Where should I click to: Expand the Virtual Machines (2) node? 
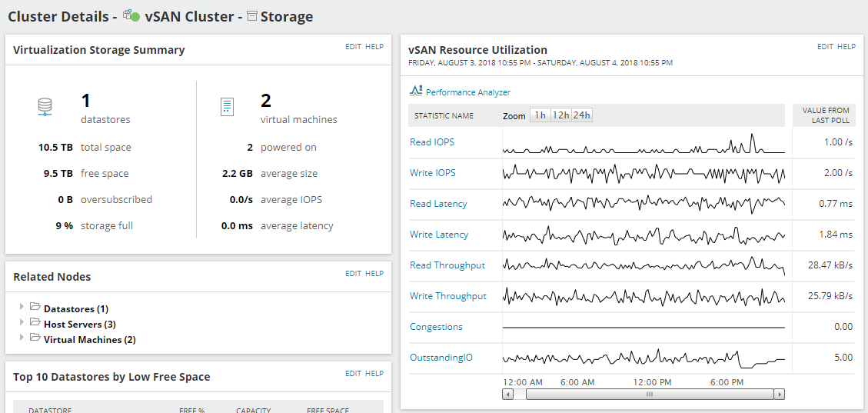point(22,338)
